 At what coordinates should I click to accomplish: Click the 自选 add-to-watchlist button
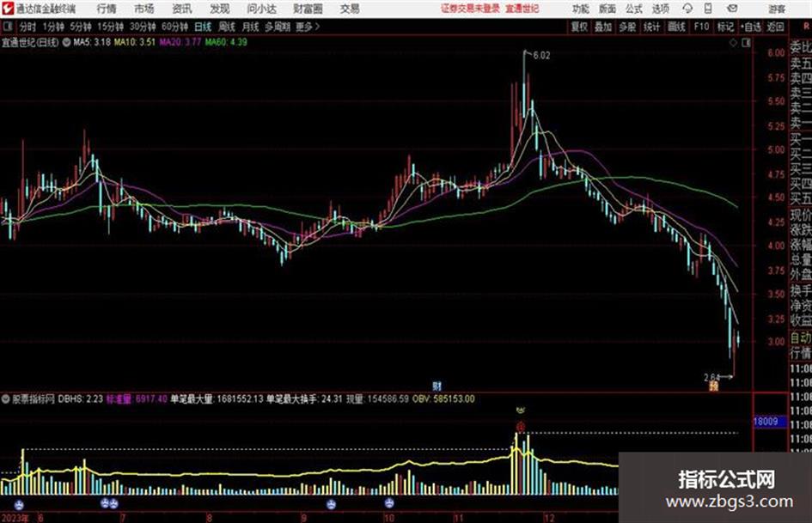pyautogui.click(x=751, y=27)
